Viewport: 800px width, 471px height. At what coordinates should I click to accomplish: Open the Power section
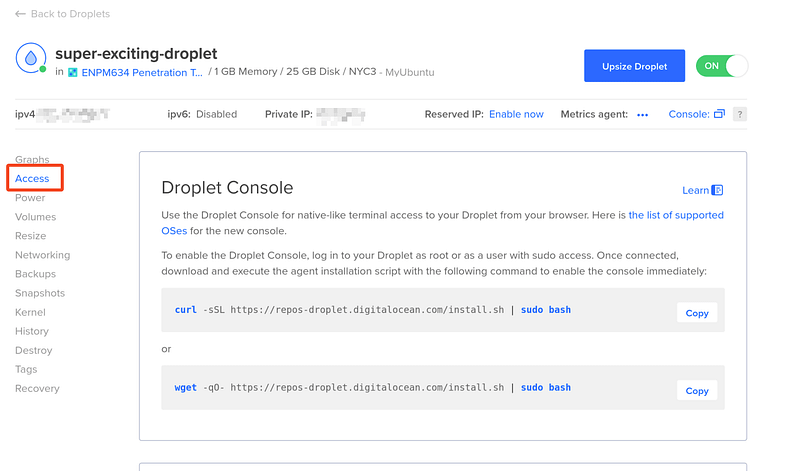[x=30, y=197]
